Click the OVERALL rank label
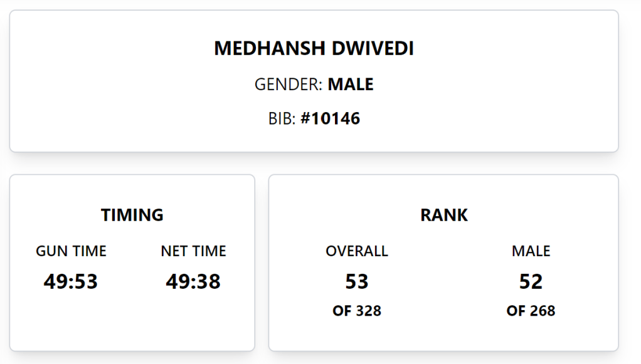The image size is (641, 364). (x=357, y=252)
